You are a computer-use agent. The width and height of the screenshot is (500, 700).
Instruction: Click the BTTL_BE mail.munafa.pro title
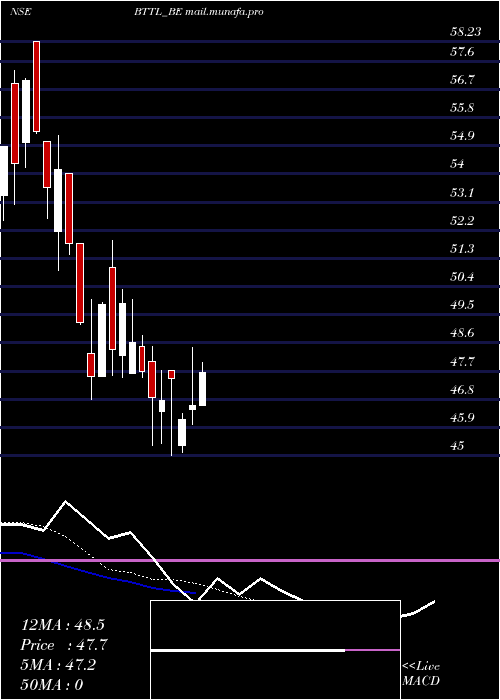(x=199, y=12)
